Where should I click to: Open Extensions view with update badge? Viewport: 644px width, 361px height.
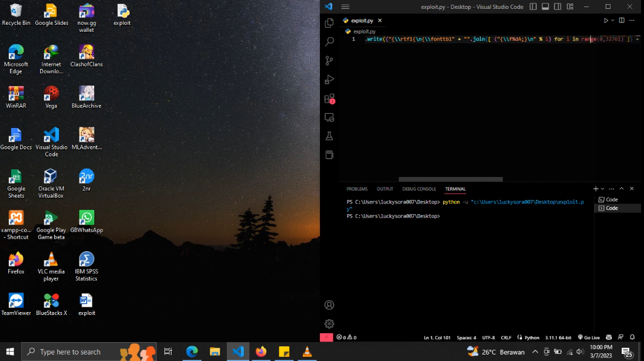click(x=329, y=99)
